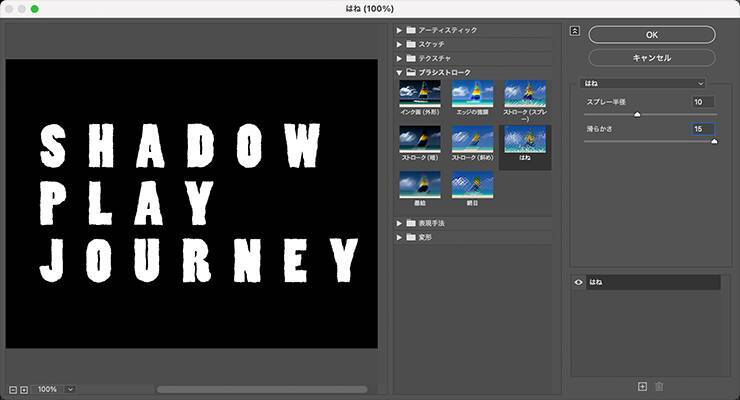Apply the ストローク (スプレー) filter thumbnail
The height and width of the screenshot is (400, 740).
click(524, 95)
